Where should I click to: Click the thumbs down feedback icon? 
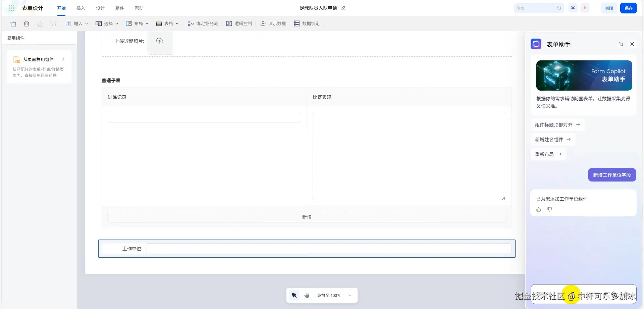(550, 209)
